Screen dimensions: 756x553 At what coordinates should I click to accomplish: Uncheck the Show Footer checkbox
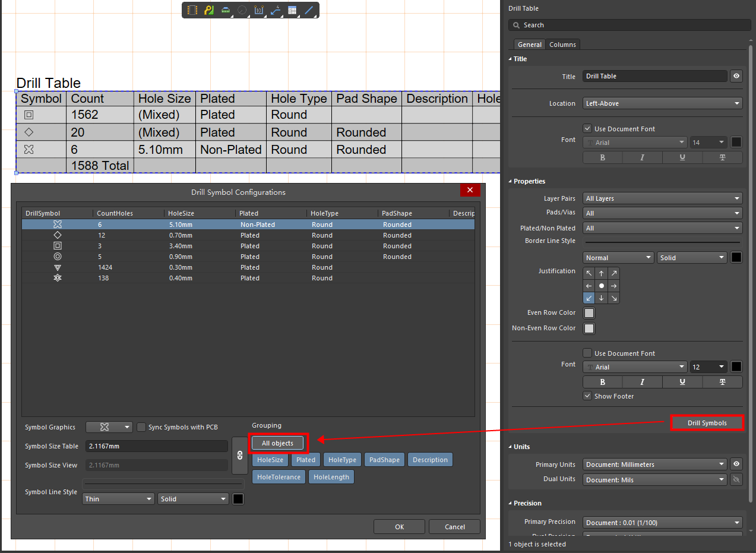coord(587,396)
